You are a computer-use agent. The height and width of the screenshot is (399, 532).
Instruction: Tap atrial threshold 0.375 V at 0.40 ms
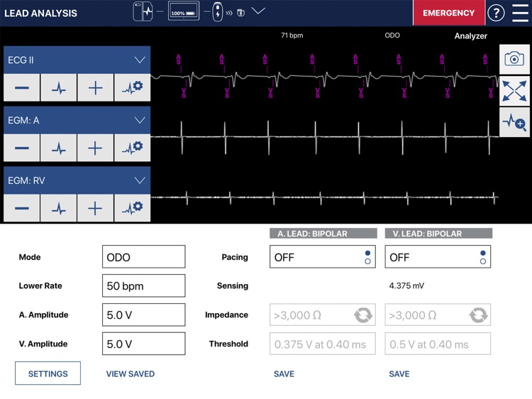(x=323, y=344)
